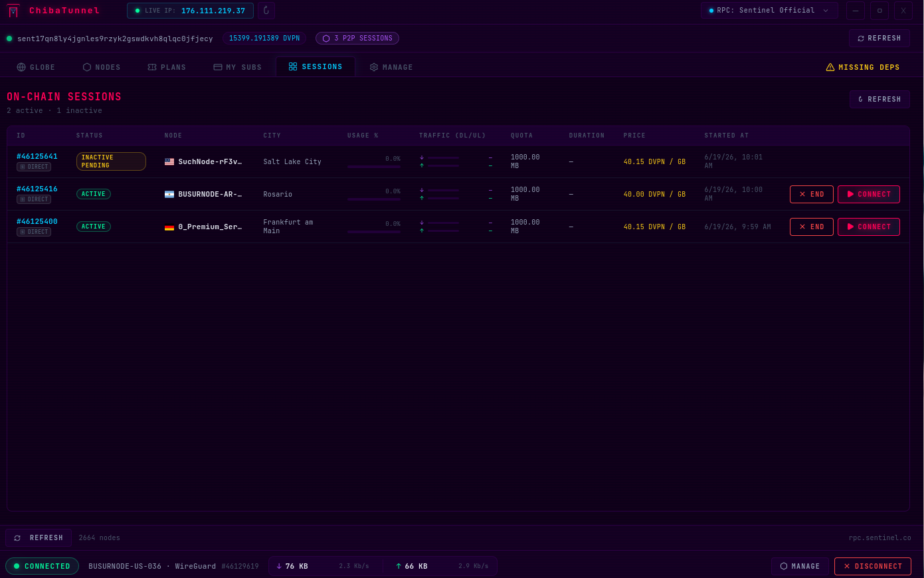Click the 66 KB upload counter
Viewport: 924px width, 578px height.
[412, 566]
